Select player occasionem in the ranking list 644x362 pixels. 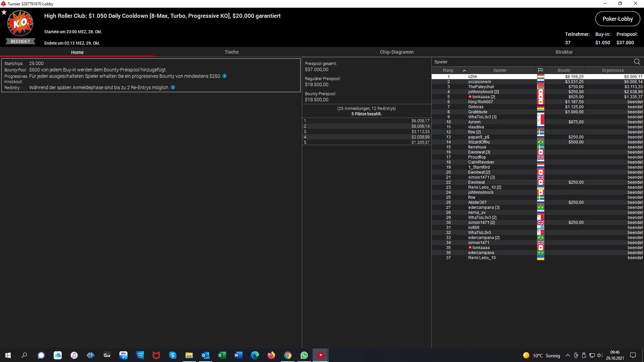pyautogui.click(x=479, y=82)
